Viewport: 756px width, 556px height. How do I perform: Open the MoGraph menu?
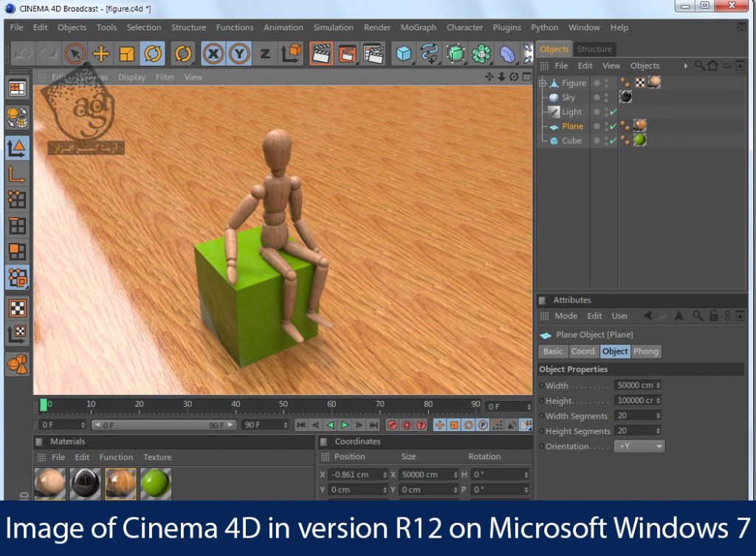tap(418, 27)
